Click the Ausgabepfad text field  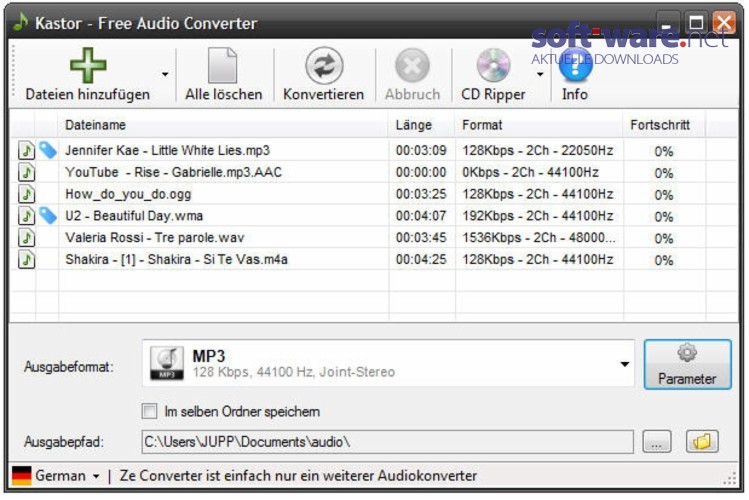click(x=387, y=442)
